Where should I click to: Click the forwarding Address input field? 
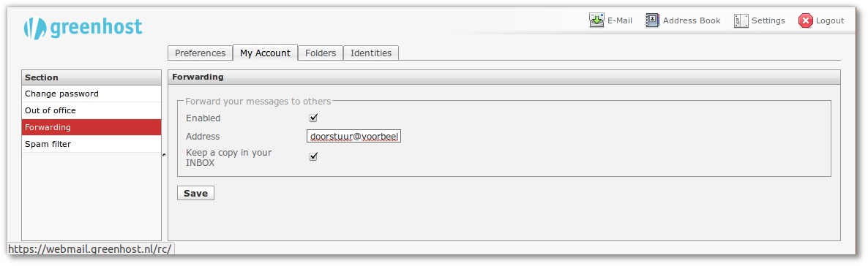coord(353,136)
